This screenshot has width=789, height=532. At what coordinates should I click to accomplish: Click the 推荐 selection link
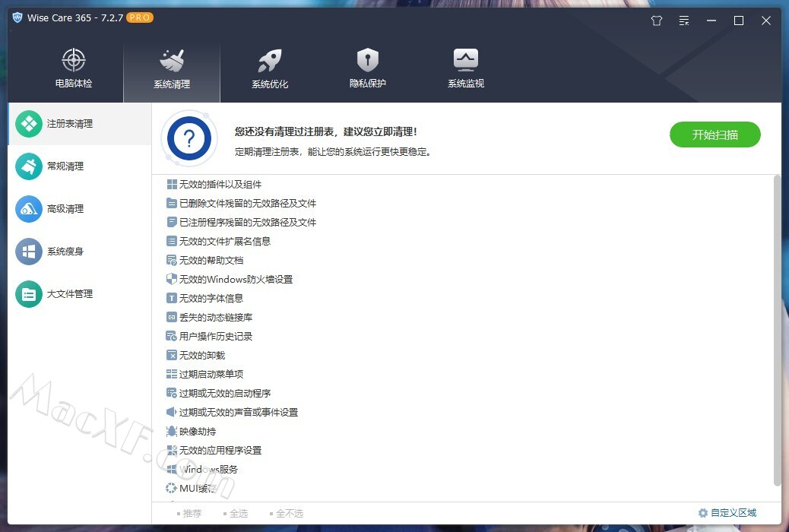(189, 513)
